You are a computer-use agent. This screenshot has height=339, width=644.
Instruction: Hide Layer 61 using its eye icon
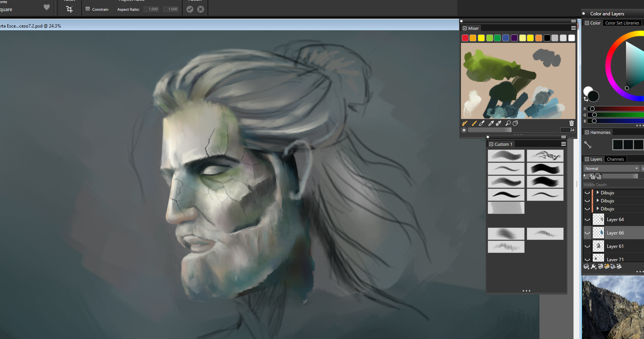587,246
